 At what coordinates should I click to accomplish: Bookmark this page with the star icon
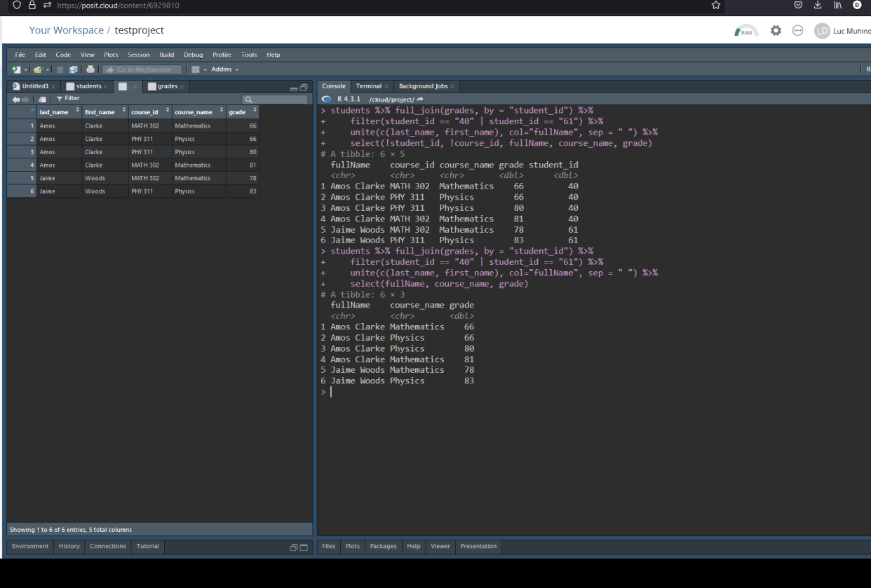pyautogui.click(x=716, y=6)
